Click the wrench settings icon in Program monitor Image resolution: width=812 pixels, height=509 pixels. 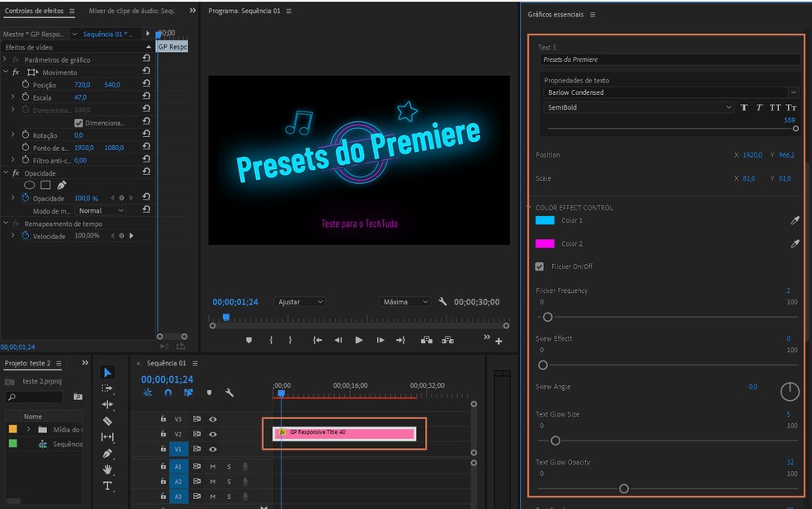(x=443, y=302)
